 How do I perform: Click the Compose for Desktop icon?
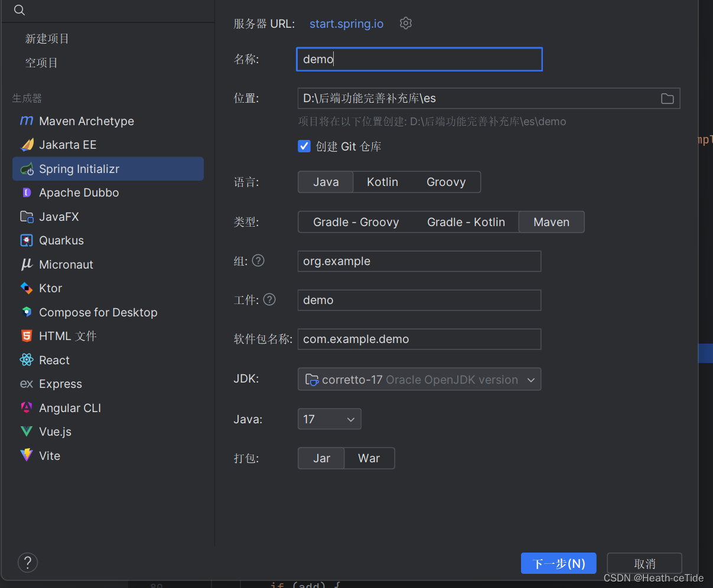point(27,312)
